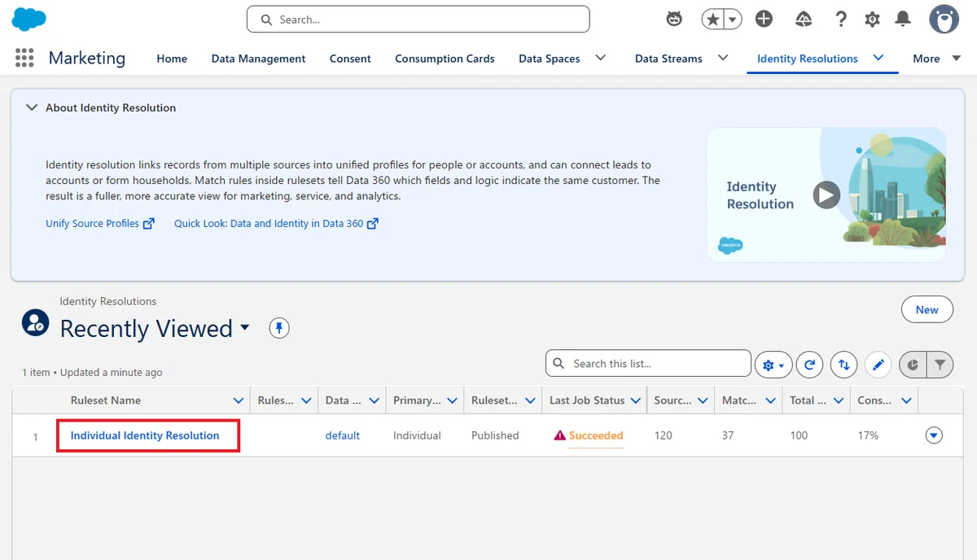Open the Global Actions plus icon
This screenshot has height=560, width=977.
pos(764,19)
